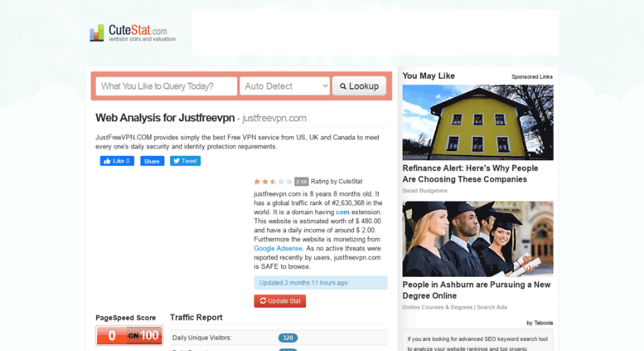
Task: Click the CuteStat.com logo
Action: 133,33
